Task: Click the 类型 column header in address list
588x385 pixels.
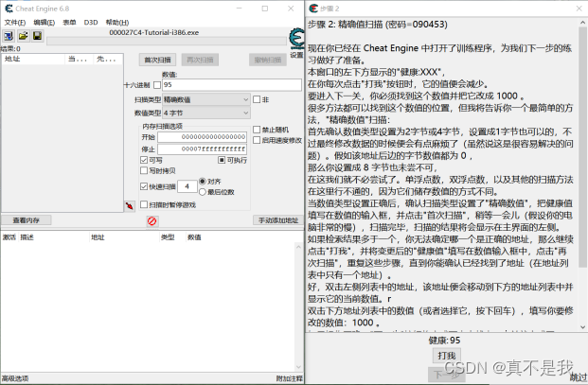Action: [173, 237]
